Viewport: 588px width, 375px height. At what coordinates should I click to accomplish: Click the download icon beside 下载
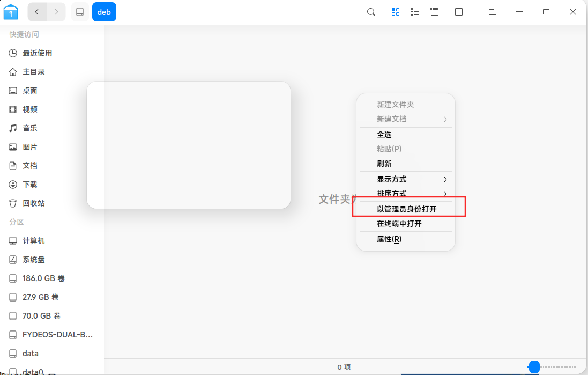[x=13, y=185]
